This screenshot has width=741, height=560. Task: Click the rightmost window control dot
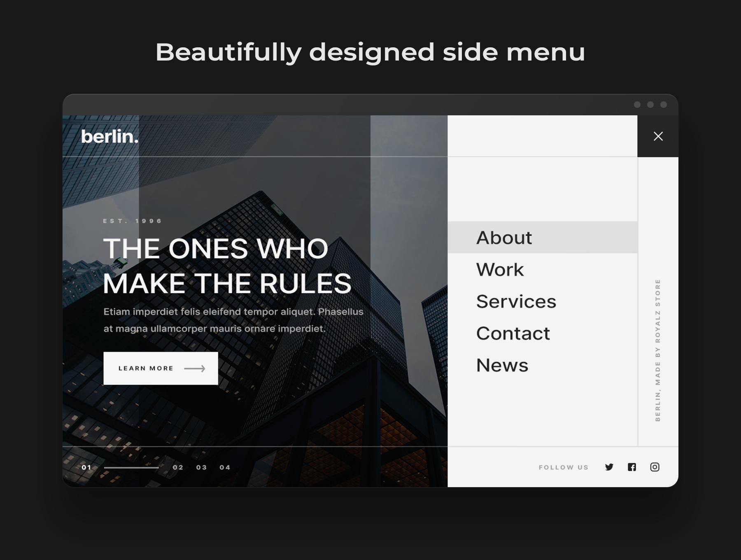click(664, 105)
